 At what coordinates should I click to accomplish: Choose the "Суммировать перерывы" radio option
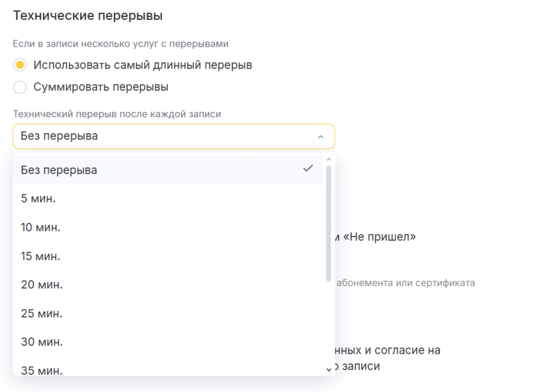20,87
